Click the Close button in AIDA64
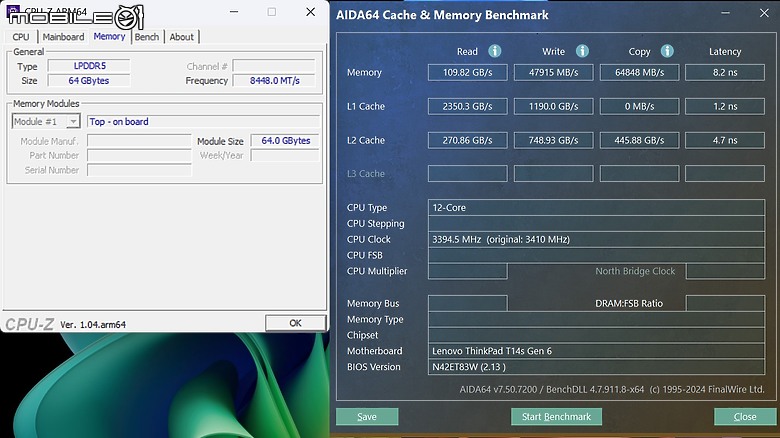Viewport: 780px width, 438px height. [x=745, y=417]
